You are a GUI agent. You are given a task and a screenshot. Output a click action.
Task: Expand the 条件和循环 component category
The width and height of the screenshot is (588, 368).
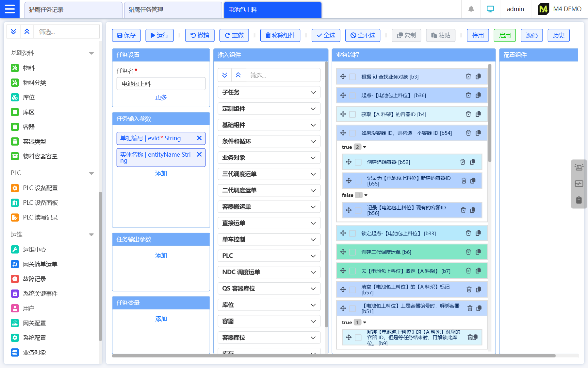click(269, 141)
